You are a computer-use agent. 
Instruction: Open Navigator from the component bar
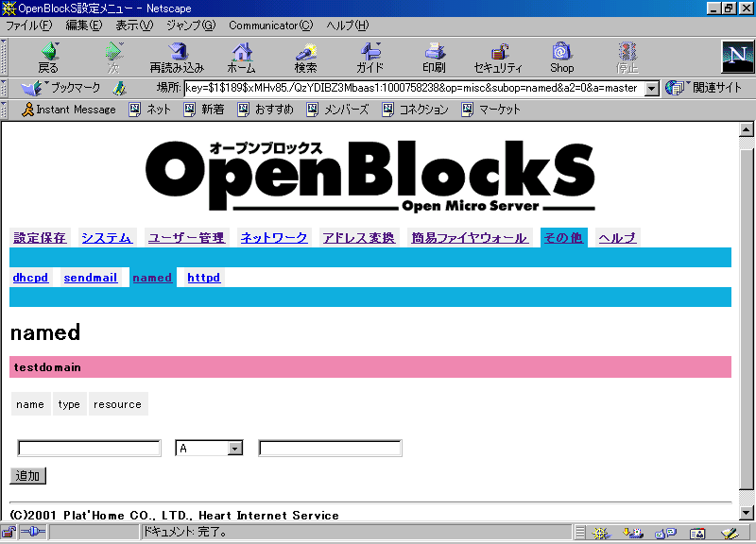(x=601, y=533)
